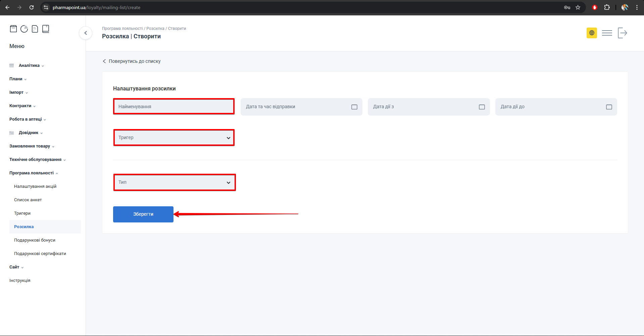
Task: Collapse the Програма лояльності section
Action: 32,173
